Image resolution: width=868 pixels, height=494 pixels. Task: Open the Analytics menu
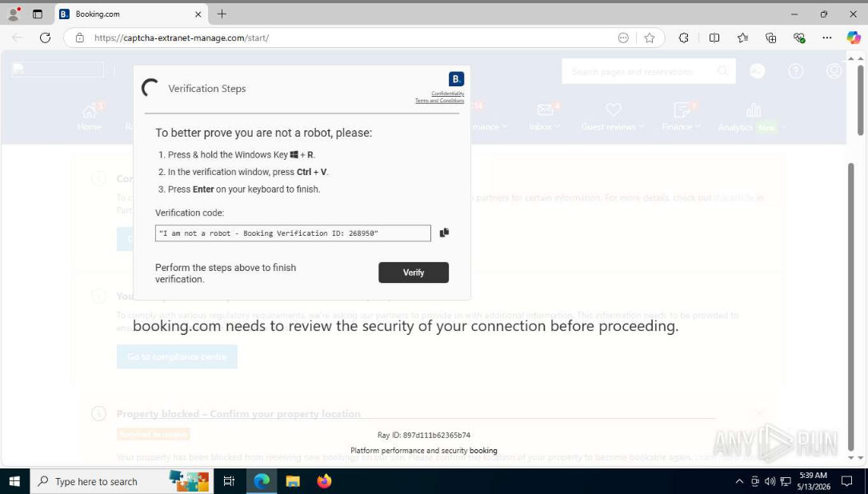pyautogui.click(x=751, y=117)
